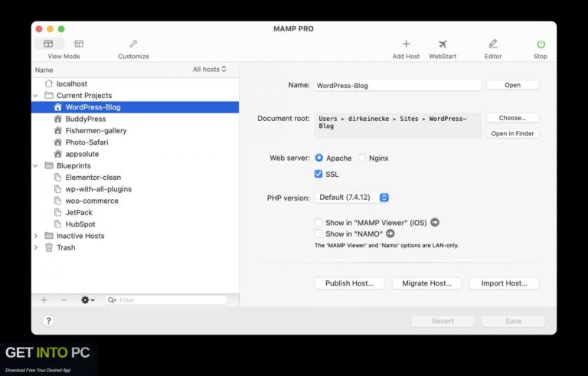Click the Current Projects folder icon
588x376 pixels.
[x=49, y=95]
